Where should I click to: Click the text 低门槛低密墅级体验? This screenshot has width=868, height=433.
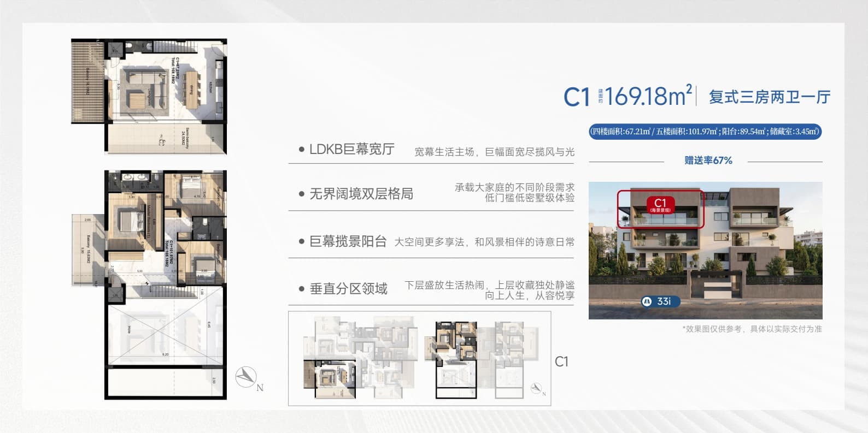530,198
